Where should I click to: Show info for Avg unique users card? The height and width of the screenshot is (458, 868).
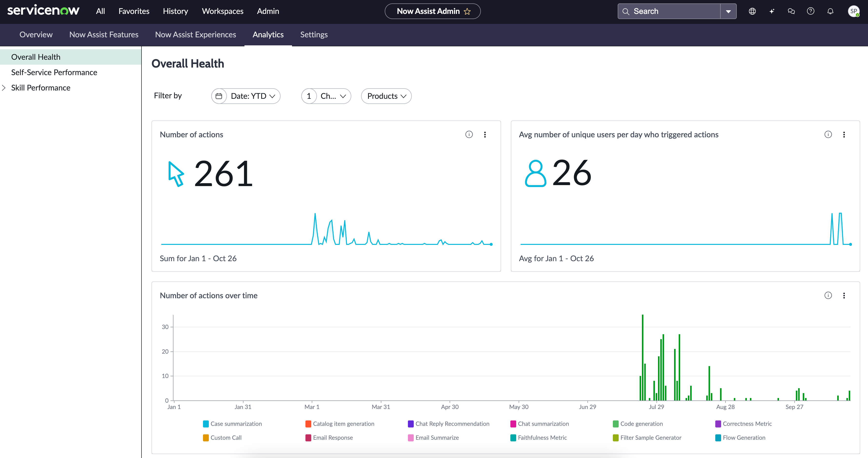828,134
